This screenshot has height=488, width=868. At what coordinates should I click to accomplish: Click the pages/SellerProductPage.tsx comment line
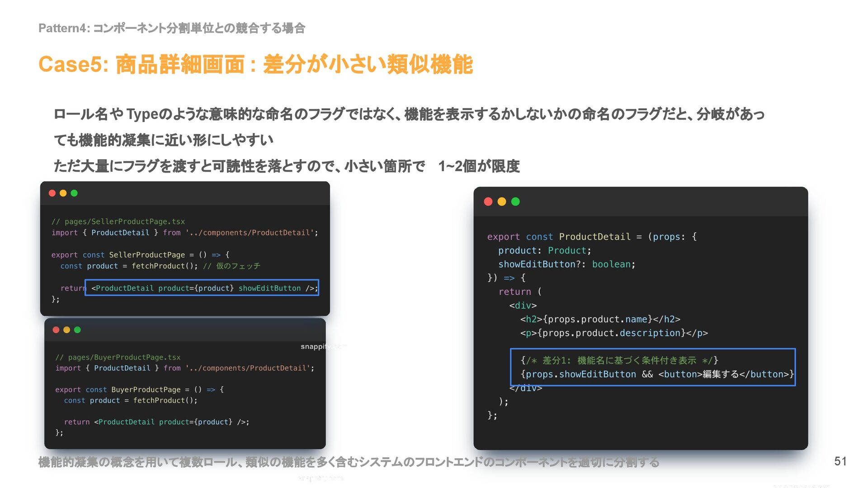(x=118, y=221)
